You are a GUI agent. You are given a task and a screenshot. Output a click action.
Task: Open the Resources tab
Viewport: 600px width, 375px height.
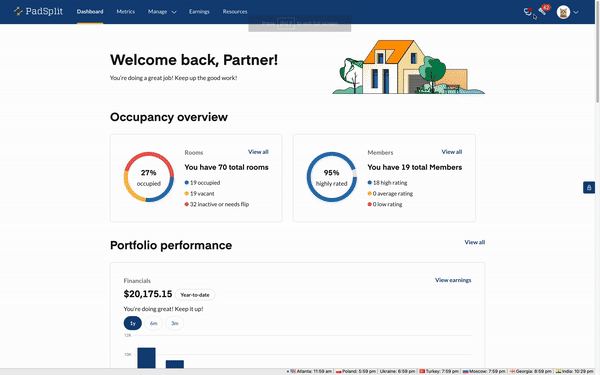(235, 12)
